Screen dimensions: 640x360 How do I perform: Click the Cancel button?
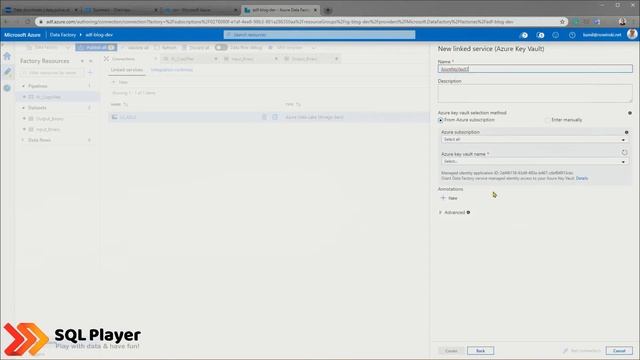coord(619,351)
